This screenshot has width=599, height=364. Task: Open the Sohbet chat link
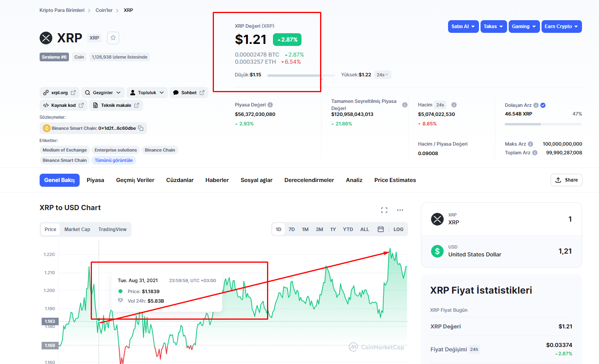(189, 93)
